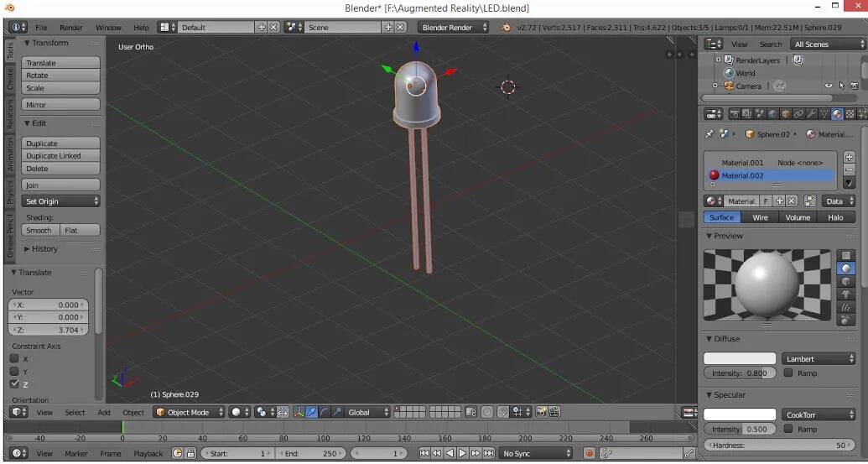Click the rotate manipulator arc icon
The height and width of the screenshot is (464, 868).
pos(325,412)
